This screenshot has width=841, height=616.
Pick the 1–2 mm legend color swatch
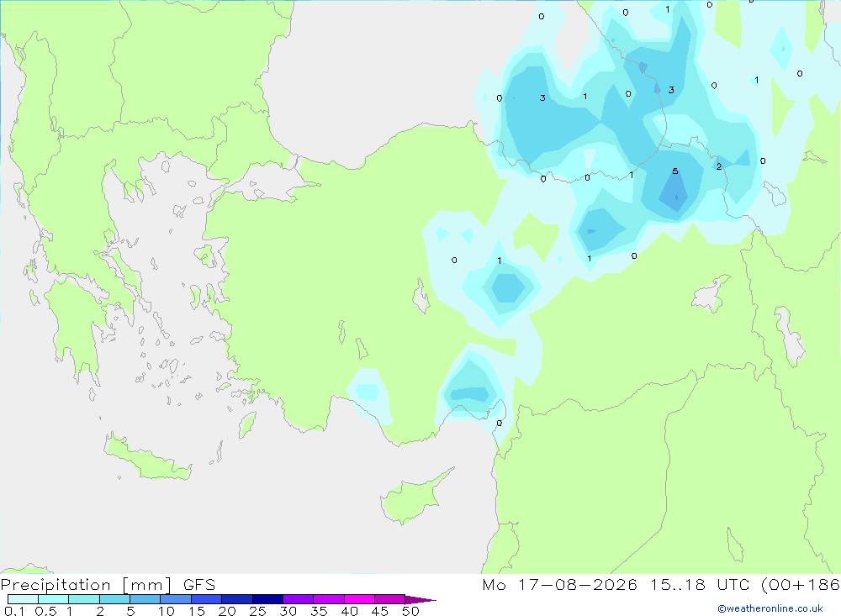click(x=84, y=599)
